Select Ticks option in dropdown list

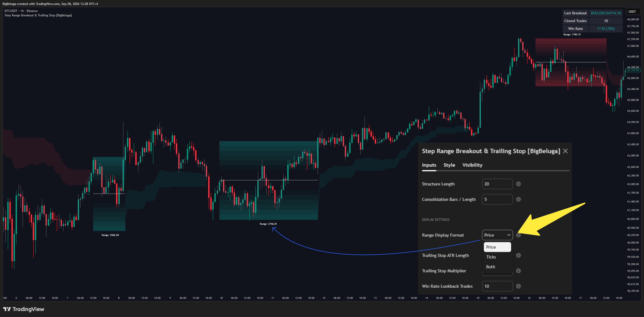[x=497, y=257]
